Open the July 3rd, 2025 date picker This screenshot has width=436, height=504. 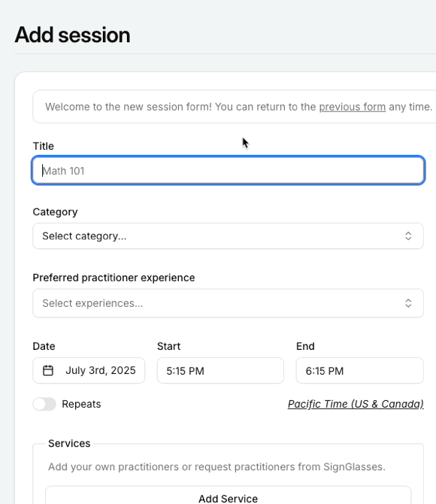(89, 370)
